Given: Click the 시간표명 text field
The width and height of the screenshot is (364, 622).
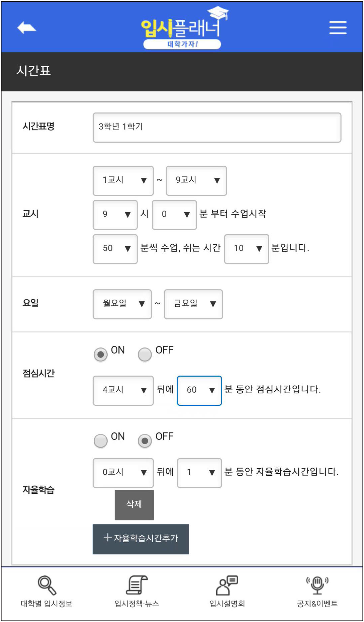Looking at the screenshot, I should [x=217, y=128].
